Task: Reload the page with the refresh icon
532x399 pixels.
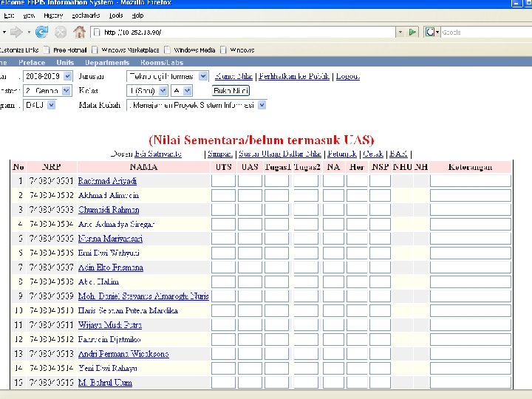Action: point(41,33)
